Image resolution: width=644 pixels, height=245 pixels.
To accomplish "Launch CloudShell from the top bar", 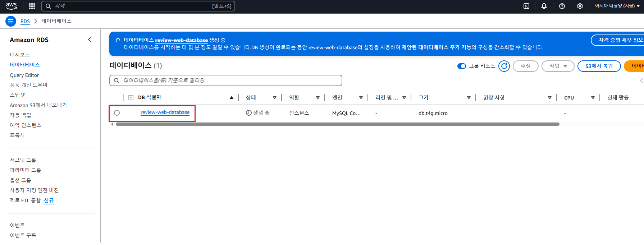I will tap(526, 6).
